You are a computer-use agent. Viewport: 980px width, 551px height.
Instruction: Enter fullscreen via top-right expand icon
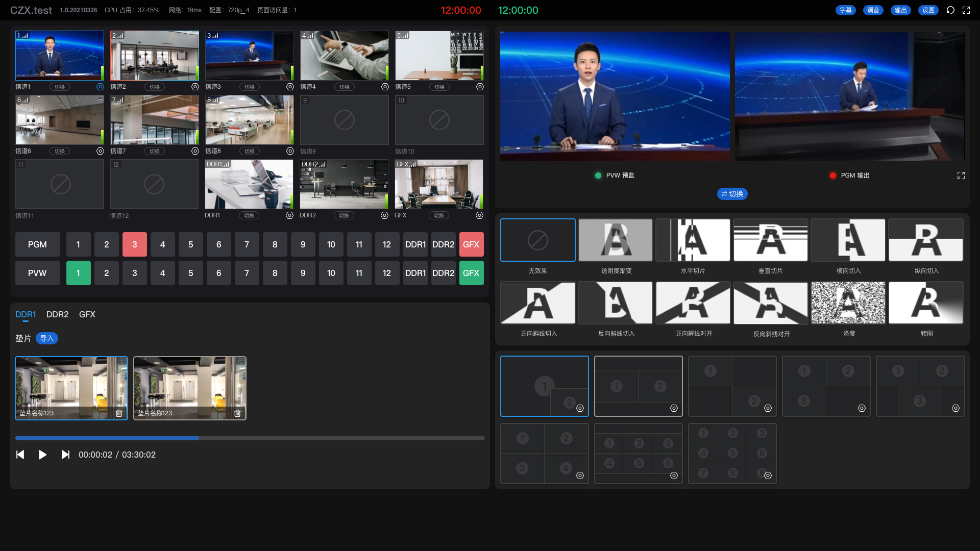coord(966,10)
